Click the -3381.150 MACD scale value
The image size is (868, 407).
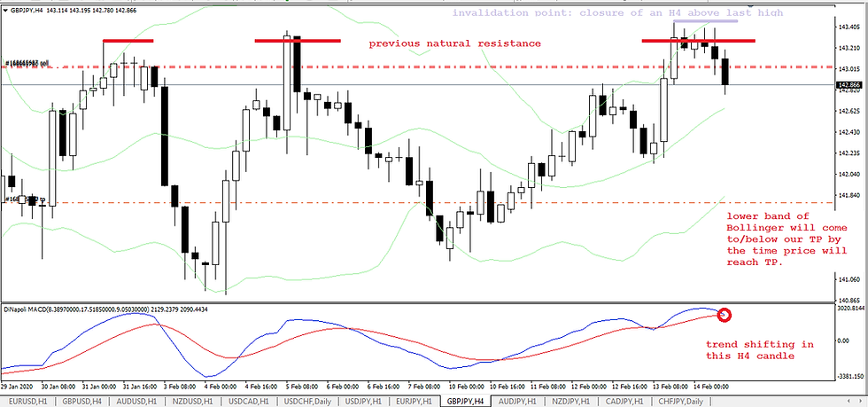[x=851, y=375]
